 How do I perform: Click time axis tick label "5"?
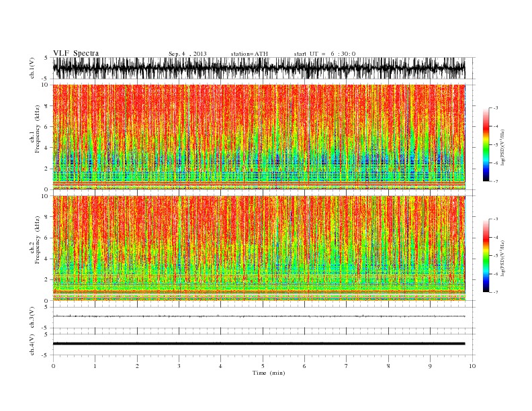pos(263,366)
